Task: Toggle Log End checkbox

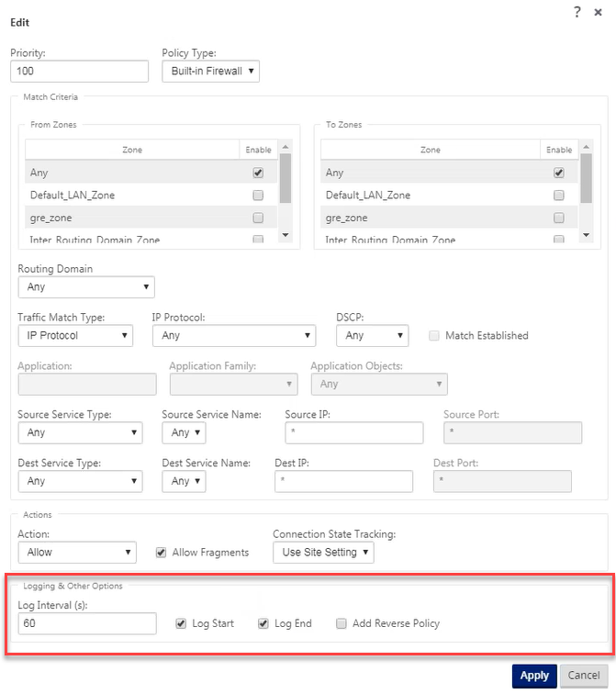Action: tap(263, 623)
